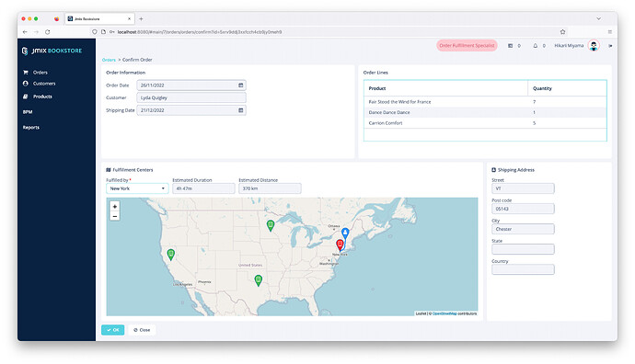Click the Products book icon in sidebar
This screenshot has width=635, height=364.
tap(26, 97)
